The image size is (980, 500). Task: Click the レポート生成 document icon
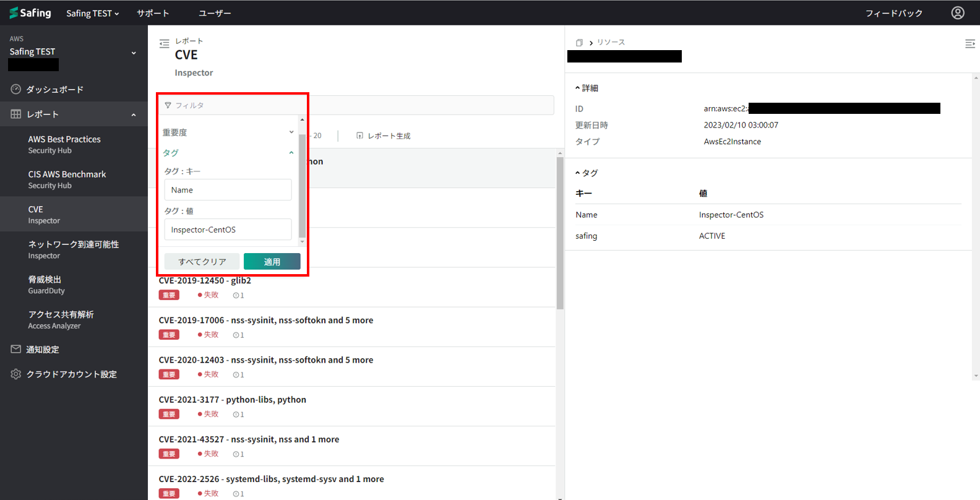[x=359, y=136]
